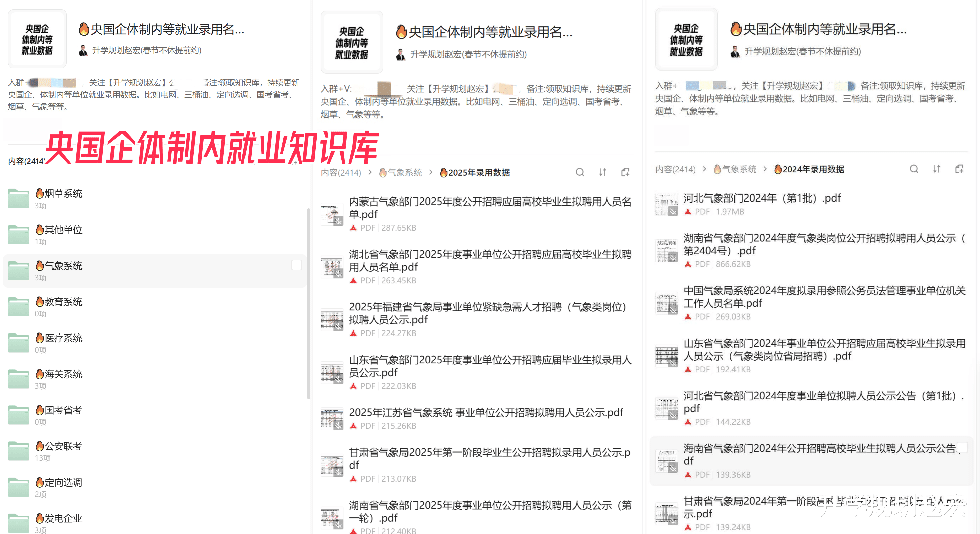Screen dimensions: 980x534
Task: Click the search icon above the 2025年录用数据 list
Action: pos(580,172)
